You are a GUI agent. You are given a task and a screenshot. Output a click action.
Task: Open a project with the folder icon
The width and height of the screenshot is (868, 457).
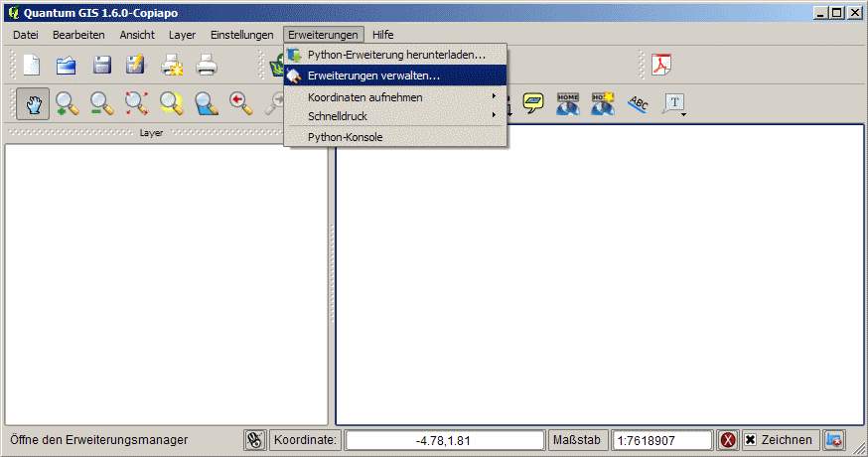click(67, 66)
